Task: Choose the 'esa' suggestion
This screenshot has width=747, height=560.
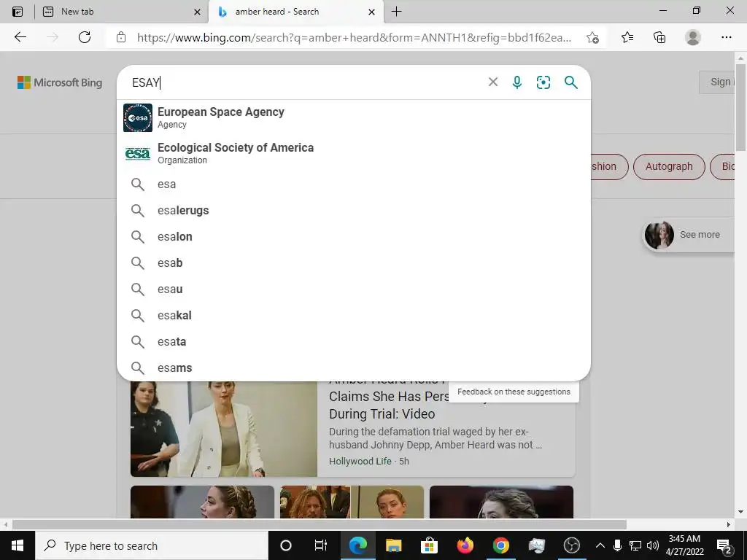Action: 354,184
